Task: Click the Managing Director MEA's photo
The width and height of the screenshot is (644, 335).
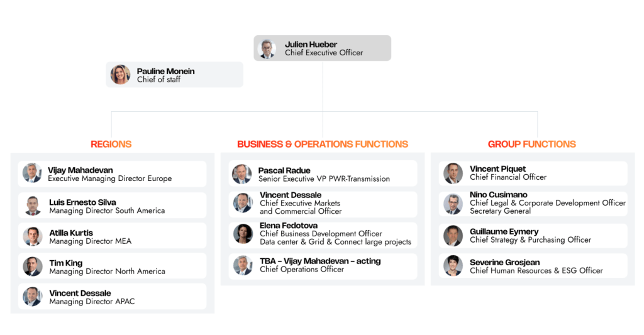Action: tap(33, 236)
